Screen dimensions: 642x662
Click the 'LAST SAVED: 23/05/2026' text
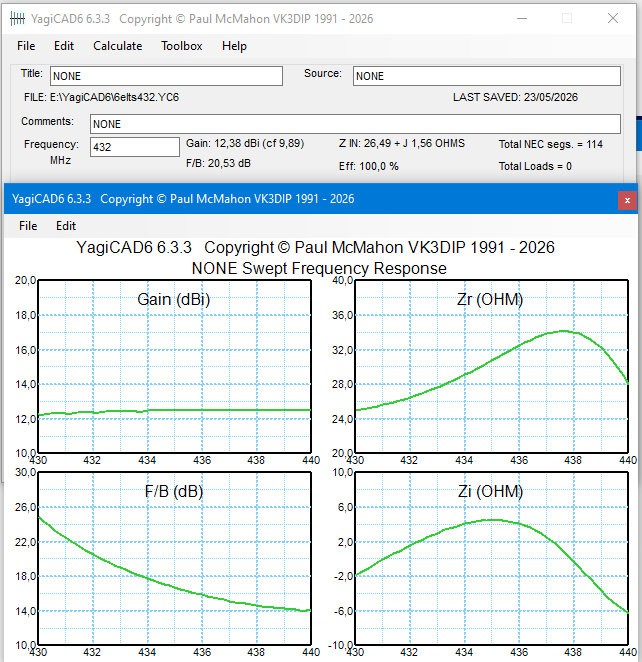pos(515,97)
